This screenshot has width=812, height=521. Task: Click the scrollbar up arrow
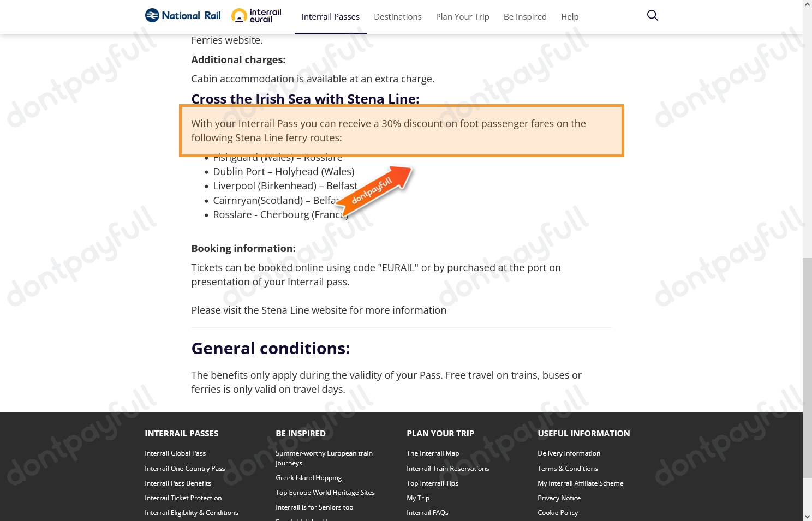pyautogui.click(x=807, y=4)
